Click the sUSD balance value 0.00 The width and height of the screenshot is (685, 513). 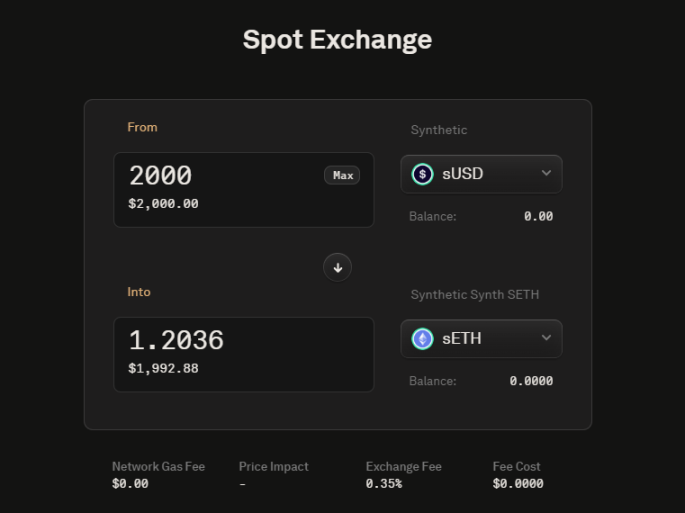point(538,216)
